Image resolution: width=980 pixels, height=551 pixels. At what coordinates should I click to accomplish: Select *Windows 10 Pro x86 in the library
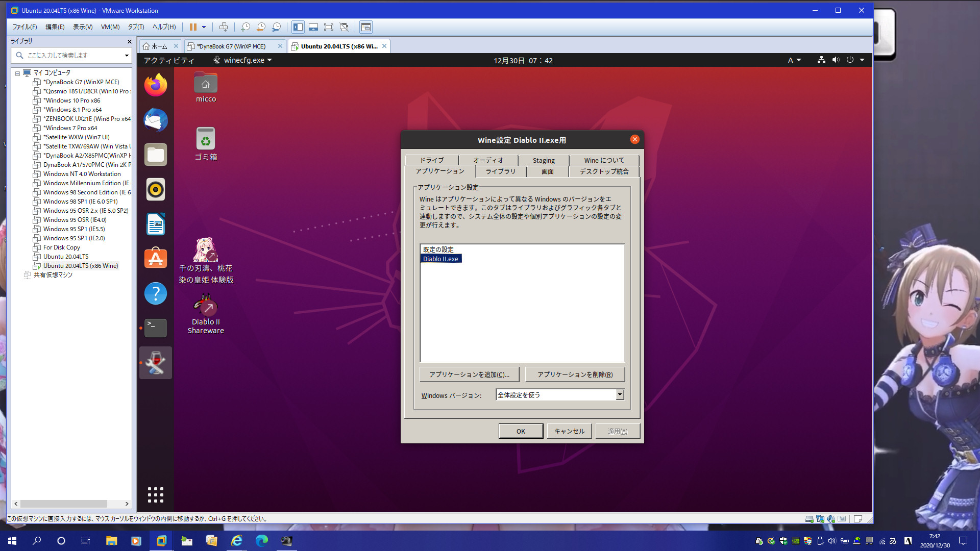(71, 101)
